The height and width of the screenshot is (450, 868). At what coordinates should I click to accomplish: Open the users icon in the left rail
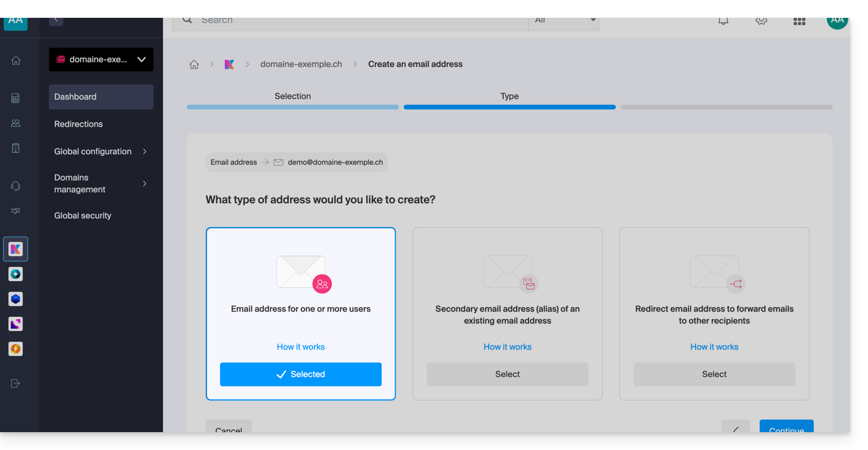coord(16,123)
